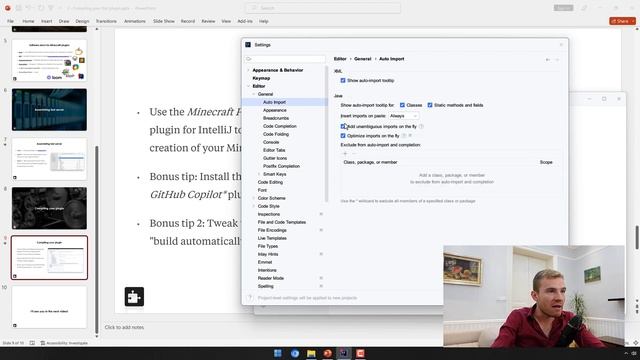Select slide 7 thumbnail
The width and height of the screenshot is (640, 360).
pos(49,159)
